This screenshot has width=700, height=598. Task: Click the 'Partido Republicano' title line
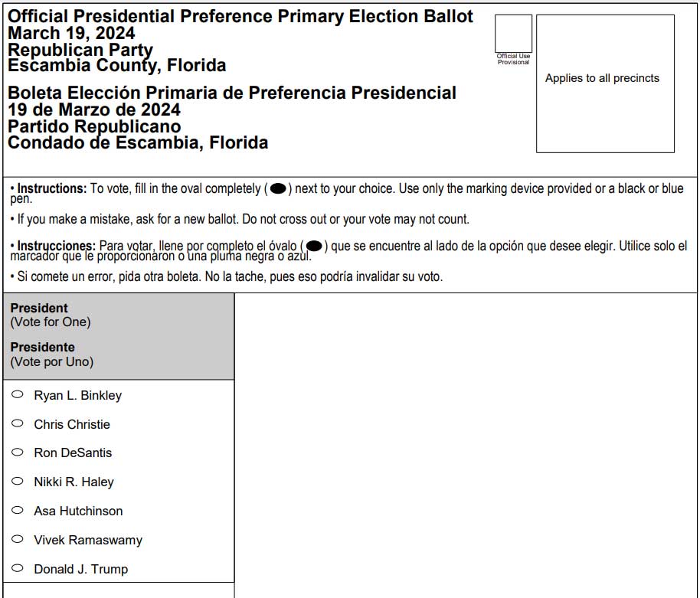click(x=94, y=126)
